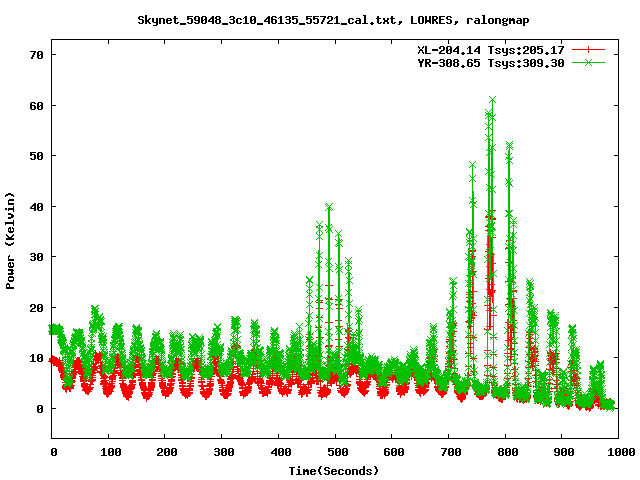
Task: Click the Power (Kelvin) axis label
Action: pos(10,241)
